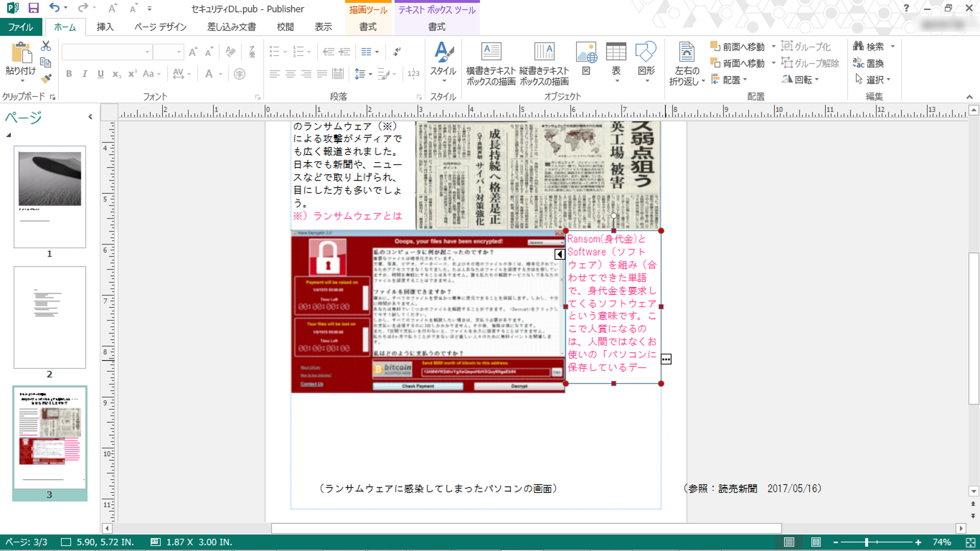Viewport: 980px width, 551px height.
Task: Switch to the Page Design (ページ デザイン) tab
Action: [160, 27]
